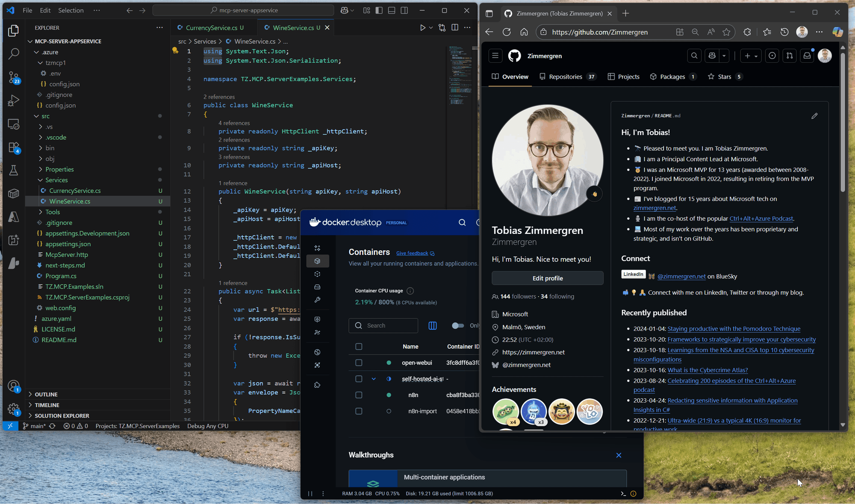Screen dimensions: 855x504
Task: Toggle VS Code secondary side bar layout
Action: point(404,10)
